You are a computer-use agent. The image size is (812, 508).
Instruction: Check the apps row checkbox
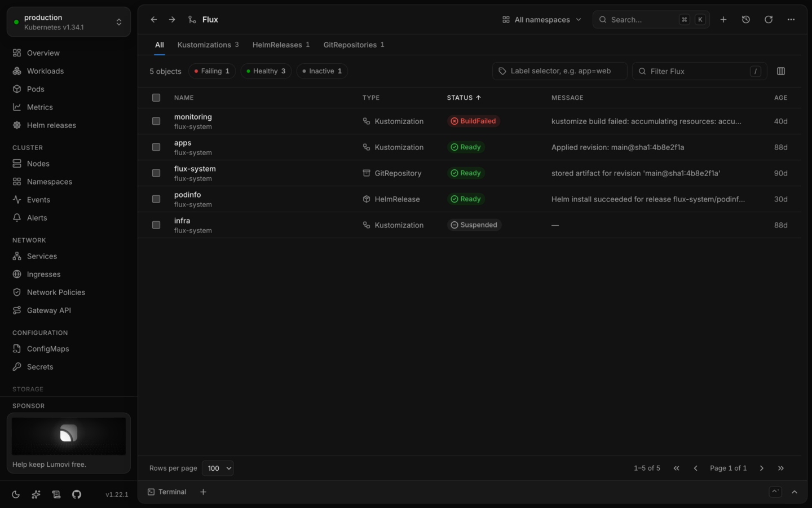point(156,147)
